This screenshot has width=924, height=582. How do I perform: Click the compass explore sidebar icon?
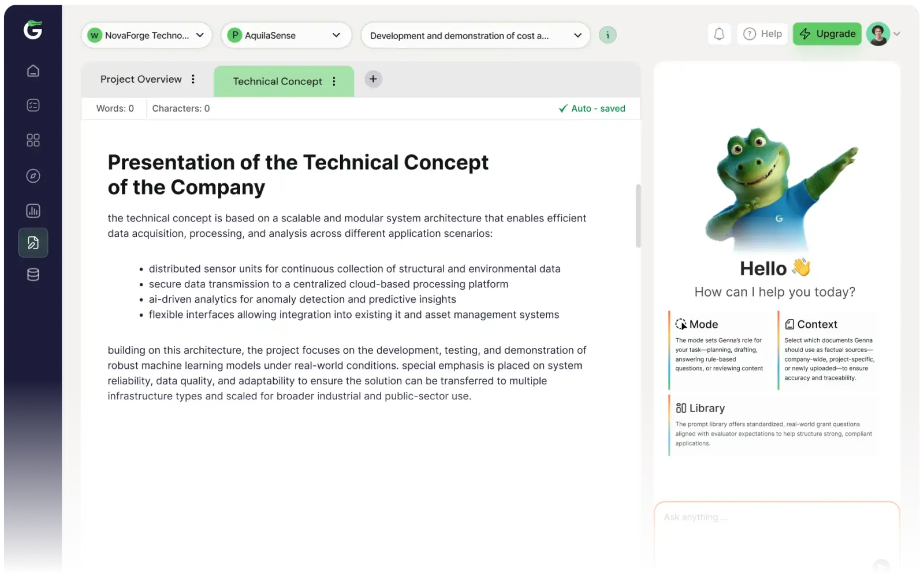pyautogui.click(x=33, y=175)
